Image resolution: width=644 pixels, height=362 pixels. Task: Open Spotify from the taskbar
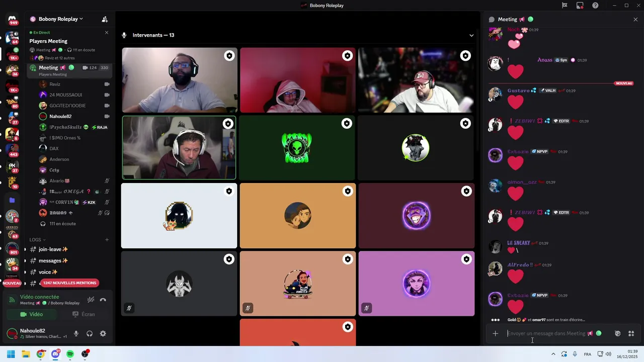pos(70,354)
